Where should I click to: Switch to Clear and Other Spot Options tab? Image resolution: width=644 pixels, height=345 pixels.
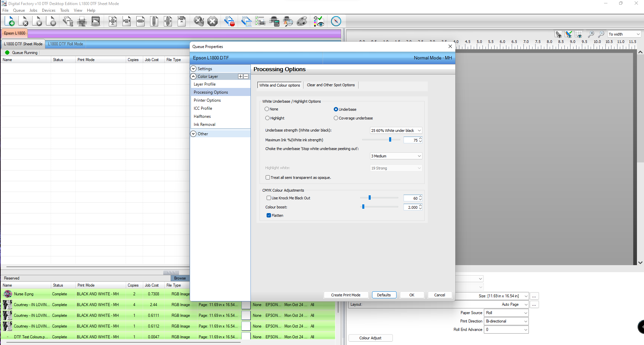[x=330, y=85]
